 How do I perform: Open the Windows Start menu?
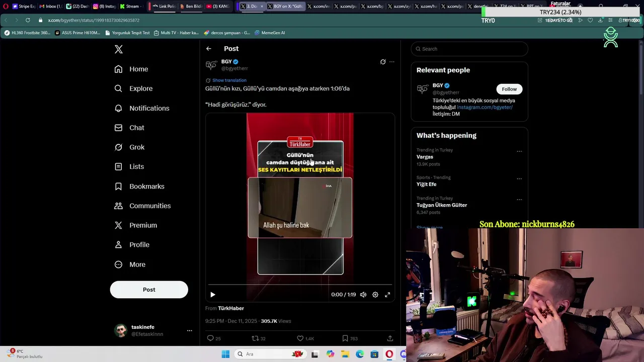coord(225,354)
